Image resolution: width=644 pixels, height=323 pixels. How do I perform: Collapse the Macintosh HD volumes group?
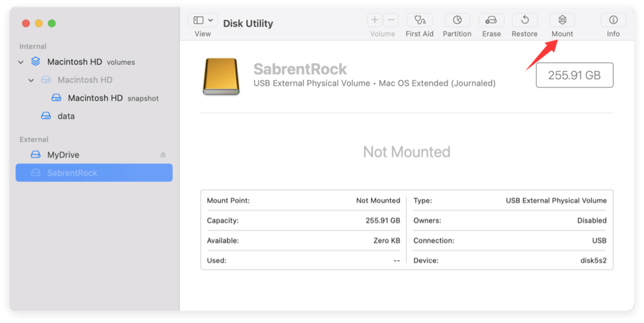pos(21,62)
